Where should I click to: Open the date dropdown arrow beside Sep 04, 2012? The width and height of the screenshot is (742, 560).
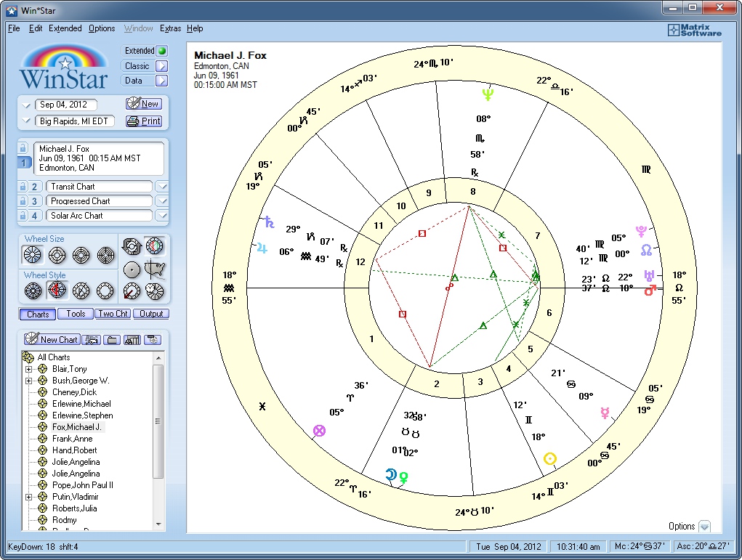26,105
